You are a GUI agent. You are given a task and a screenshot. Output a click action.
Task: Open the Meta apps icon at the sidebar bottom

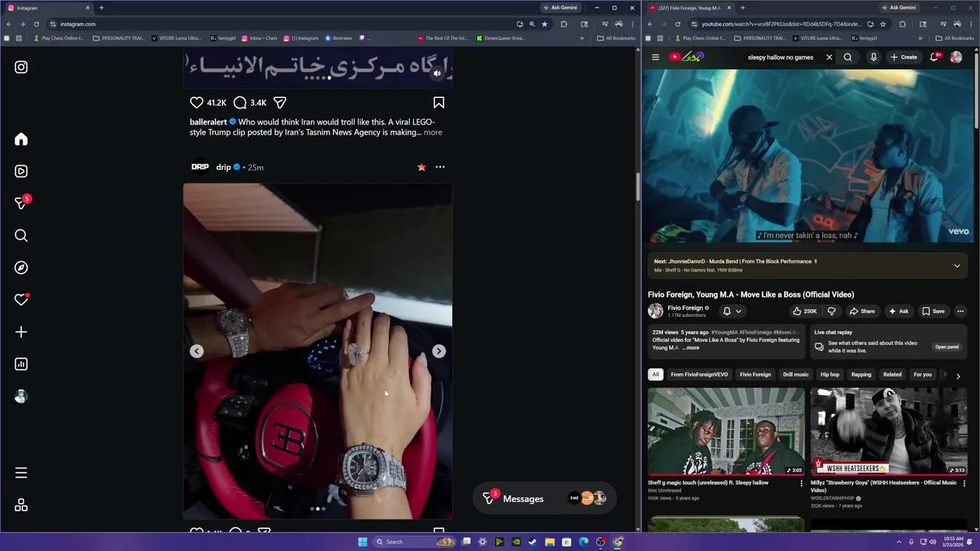pyautogui.click(x=21, y=505)
